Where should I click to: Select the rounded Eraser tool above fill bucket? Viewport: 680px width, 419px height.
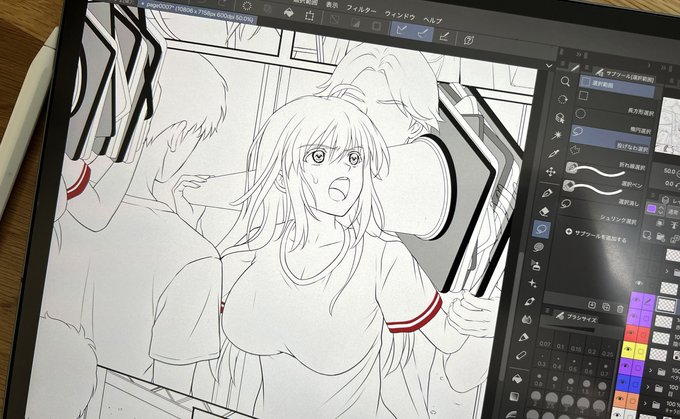point(521,355)
